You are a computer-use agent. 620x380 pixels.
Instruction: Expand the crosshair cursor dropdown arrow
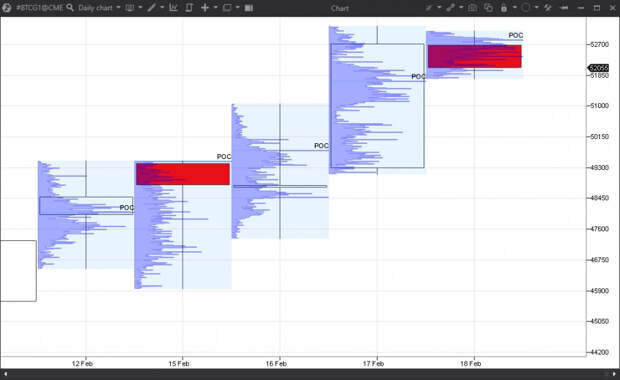[215, 8]
